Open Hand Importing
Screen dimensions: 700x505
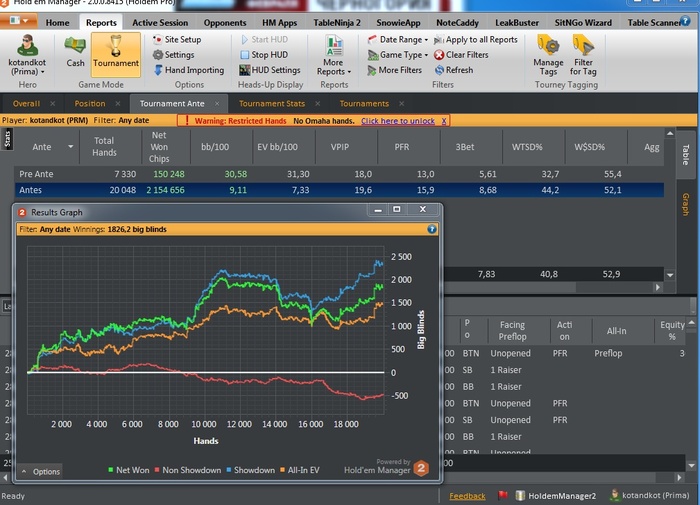(x=188, y=70)
